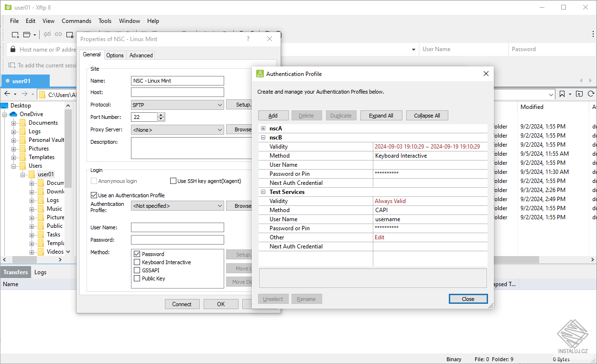
Task: Click the OneDrive cloud icon in tree
Action: click(x=13, y=114)
